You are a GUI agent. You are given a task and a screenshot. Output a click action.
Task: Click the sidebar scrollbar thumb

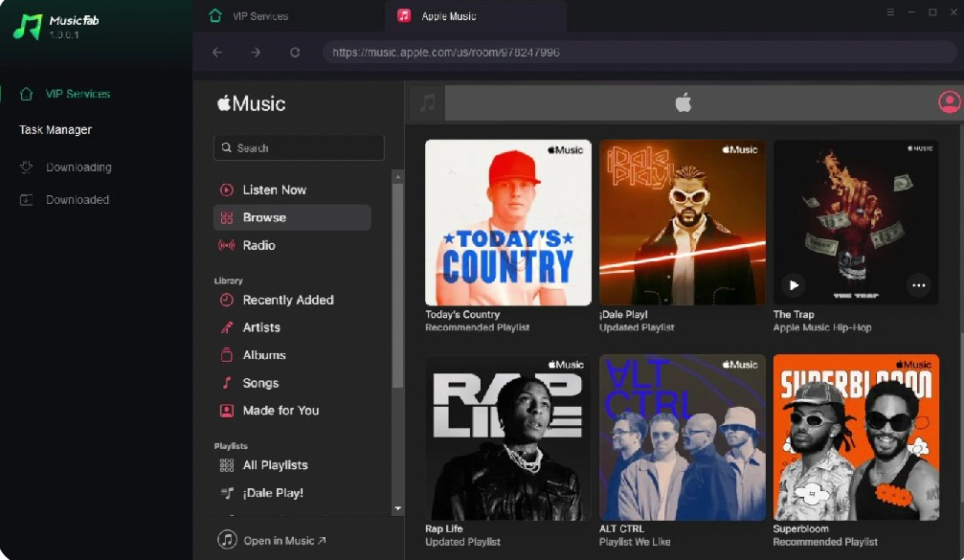click(398, 286)
